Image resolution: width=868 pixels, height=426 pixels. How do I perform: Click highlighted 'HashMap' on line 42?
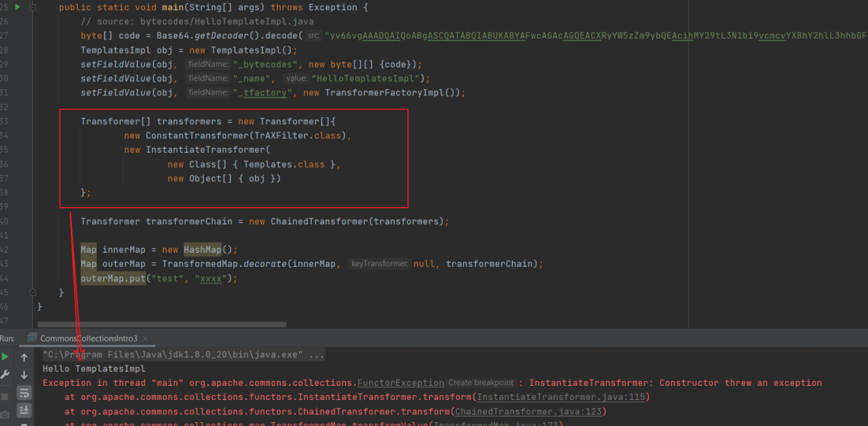(x=202, y=250)
